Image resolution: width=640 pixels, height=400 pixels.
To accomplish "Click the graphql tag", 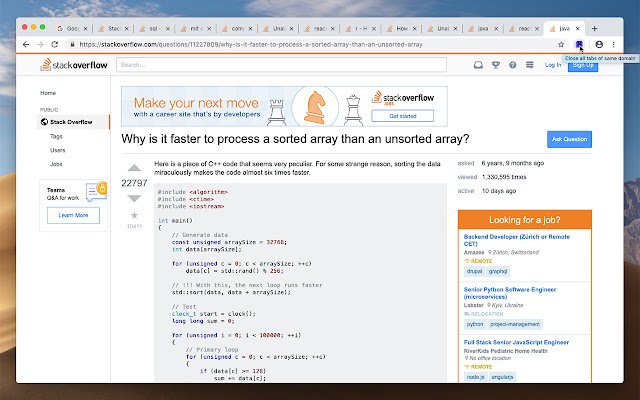I will click(x=498, y=271).
